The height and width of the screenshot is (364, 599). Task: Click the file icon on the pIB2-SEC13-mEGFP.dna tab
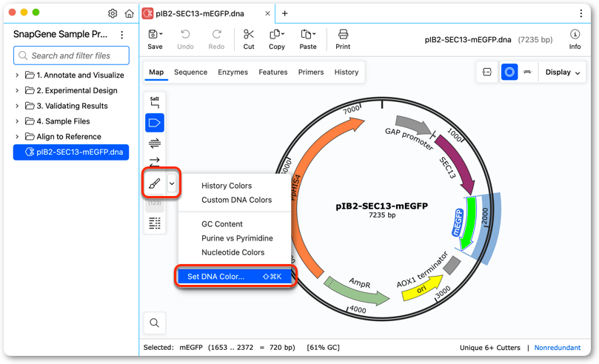click(x=147, y=14)
